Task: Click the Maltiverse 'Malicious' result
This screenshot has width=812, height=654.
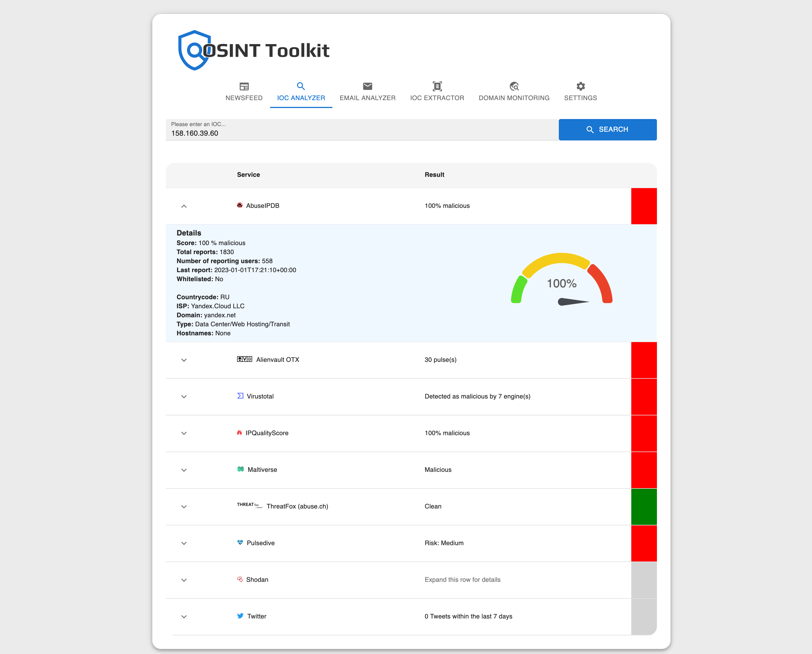Action: [438, 470]
